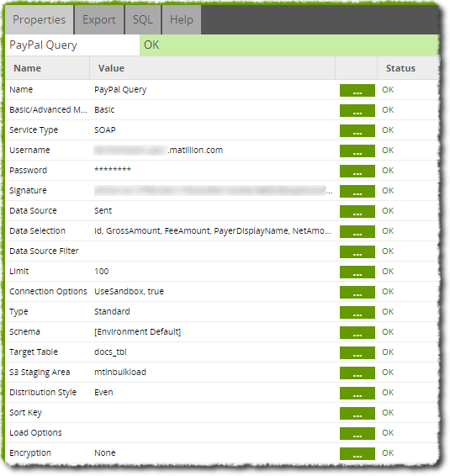Viewport: 450px width, 476px height.
Task: Open the Export tab
Action: 99,19
